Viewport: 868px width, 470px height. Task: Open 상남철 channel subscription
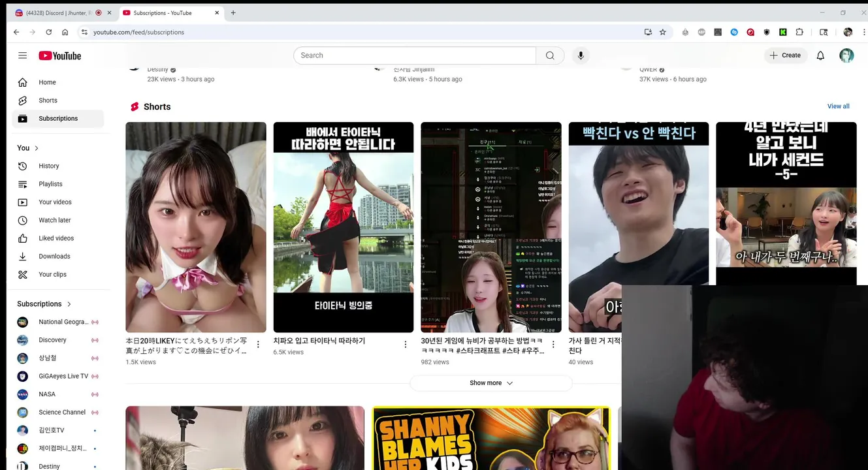coord(57,358)
